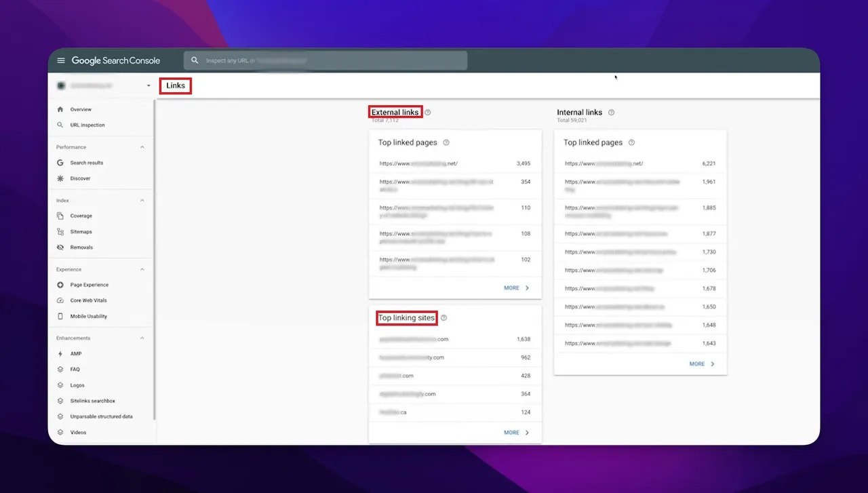868x493 pixels.
Task: Click the URL inspection magnifier icon
Action: click(x=60, y=125)
